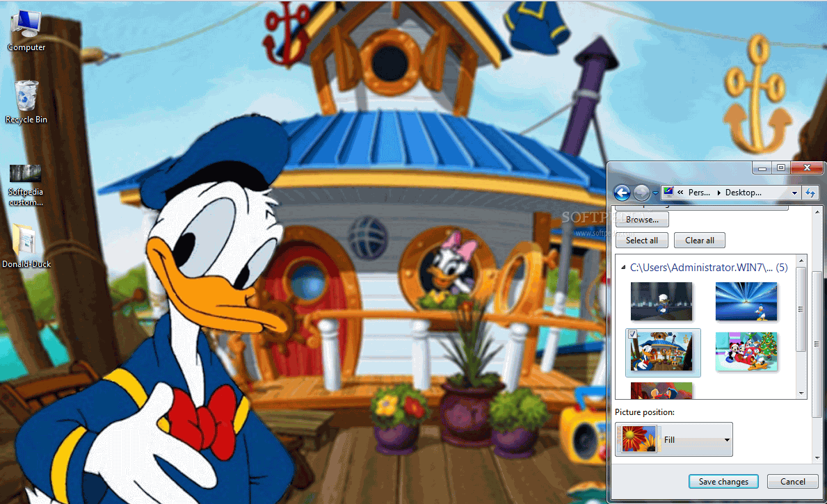Select the dark stage Donald wallpaper thumbnail

(x=661, y=301)
